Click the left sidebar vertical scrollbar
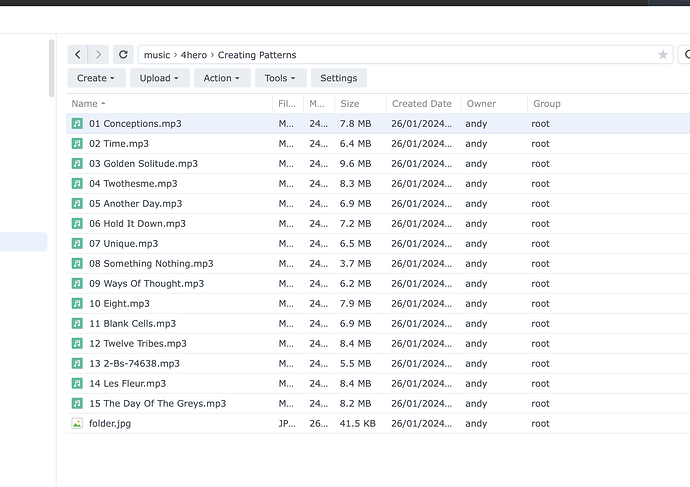Image resolution: width=690 pixels, height=487 pixels. tap(51, 68)
